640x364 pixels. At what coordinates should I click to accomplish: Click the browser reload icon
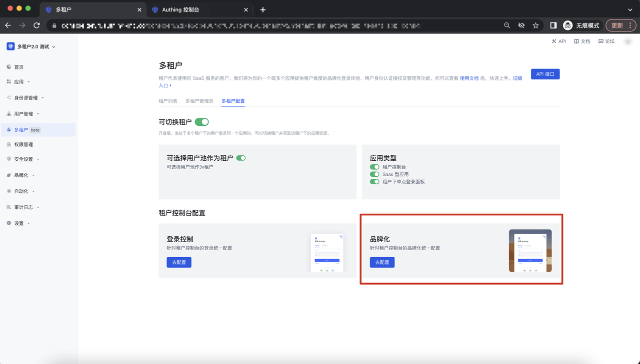36,25
